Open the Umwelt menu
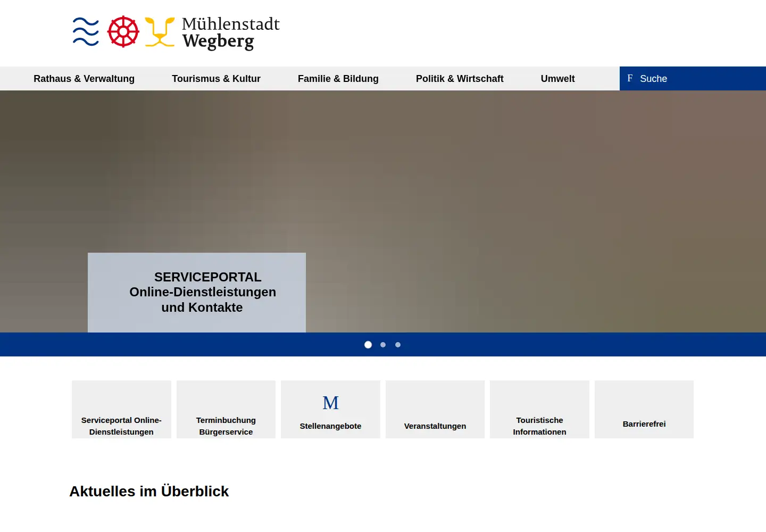 coord(557,79)
